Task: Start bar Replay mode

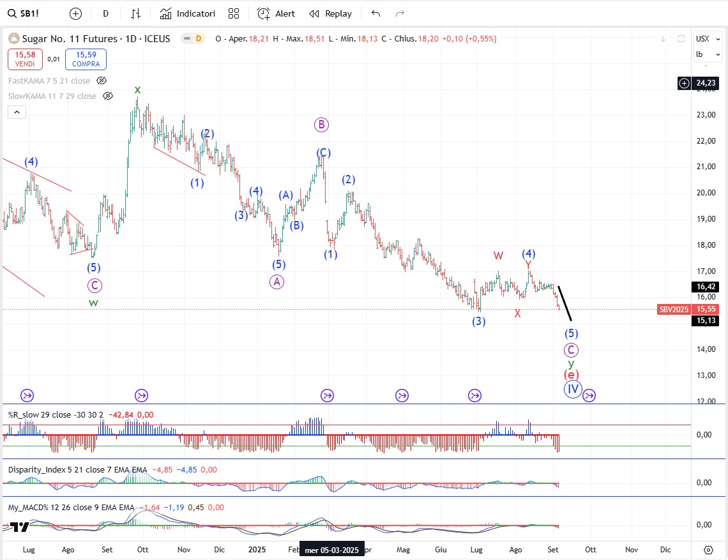Action: [x=330, y=13]
